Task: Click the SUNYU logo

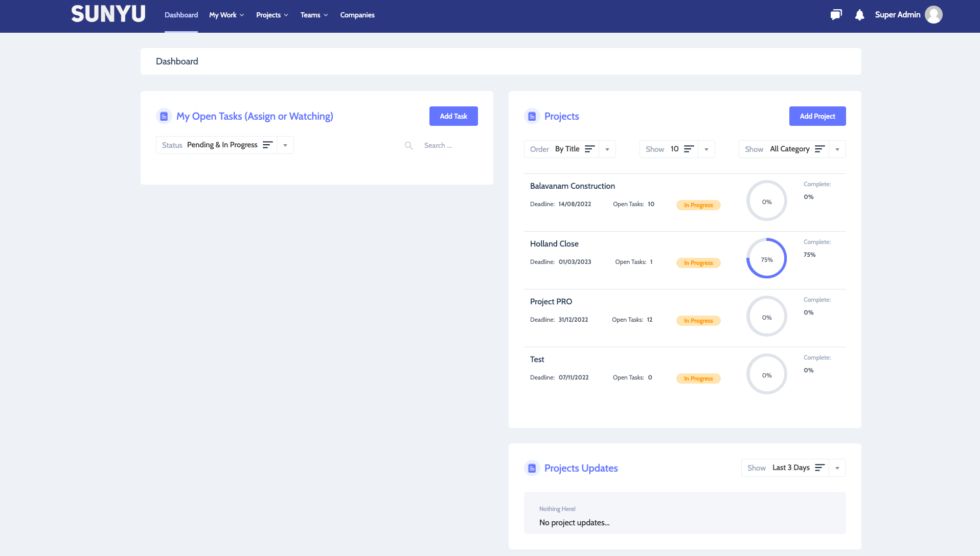Action: tap(108, 14)
